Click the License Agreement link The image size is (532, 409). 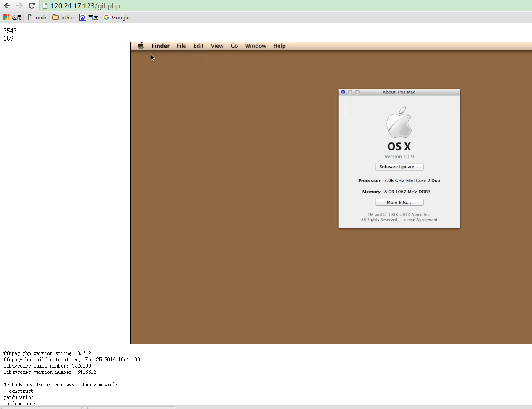coord(419,220)
